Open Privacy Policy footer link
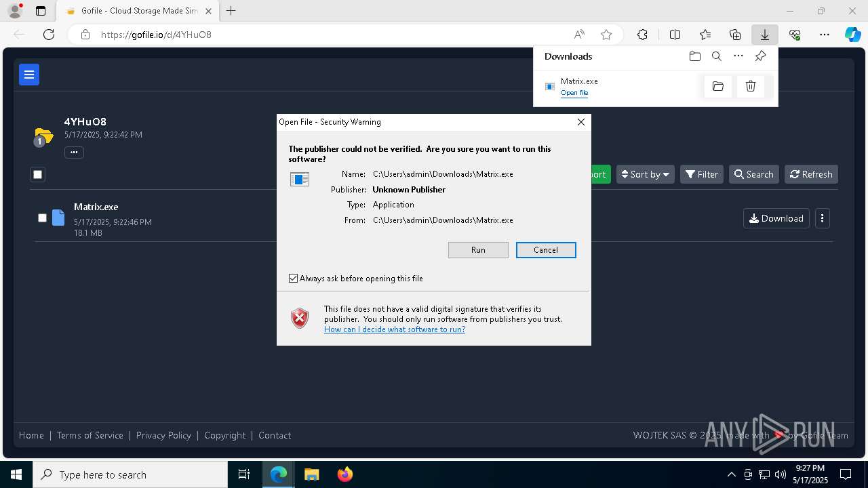Viewport: 868px width, 488px height. coord(163,435)
